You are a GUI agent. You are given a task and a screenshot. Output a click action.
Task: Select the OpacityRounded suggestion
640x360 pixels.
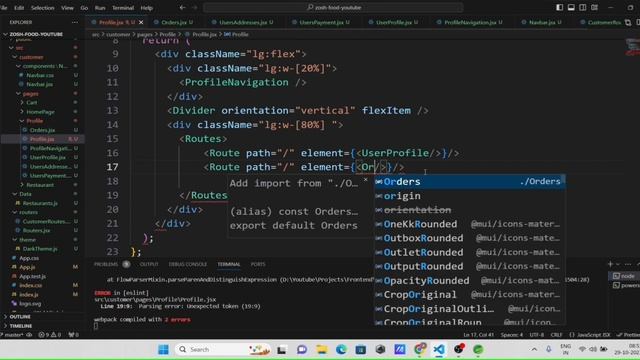(469, 280)
